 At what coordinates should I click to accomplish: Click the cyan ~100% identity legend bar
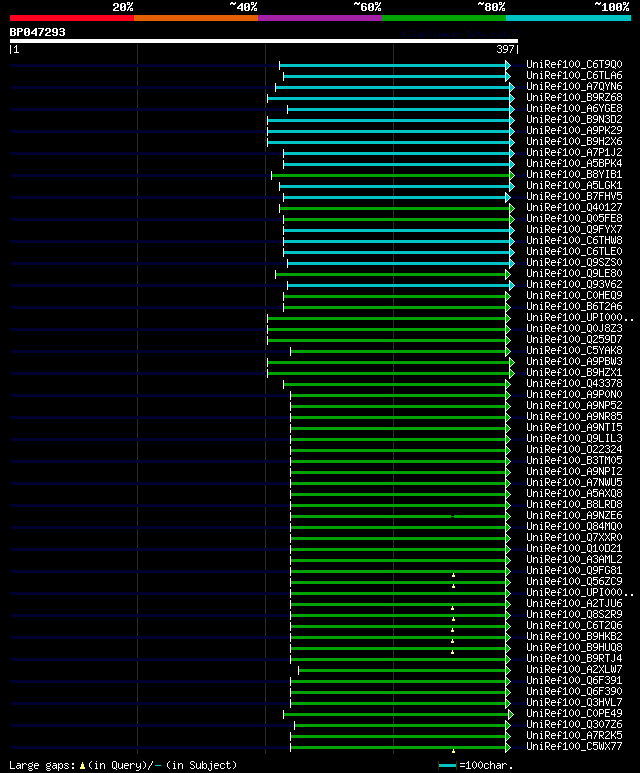(x=568, y=18)
